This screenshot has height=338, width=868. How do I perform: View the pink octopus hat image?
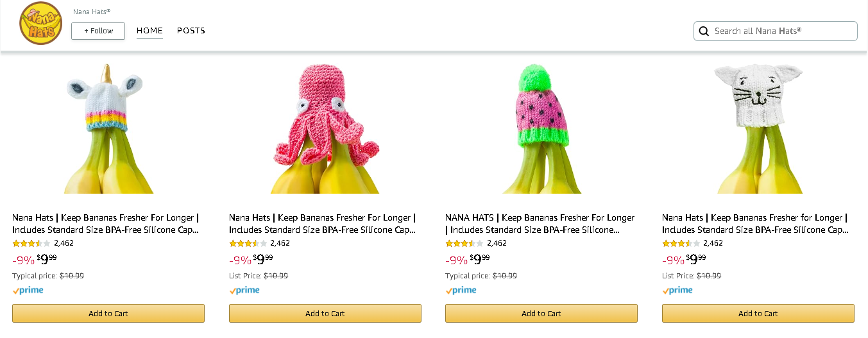click(325, 128)
